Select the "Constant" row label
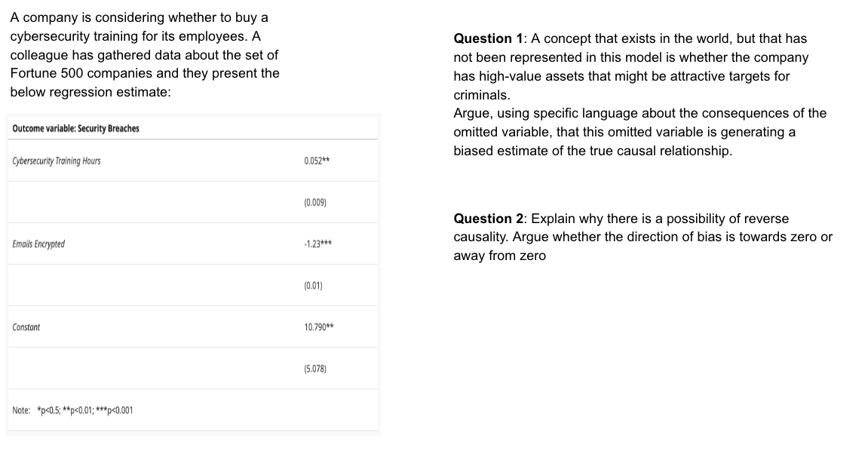 (26, 327)
